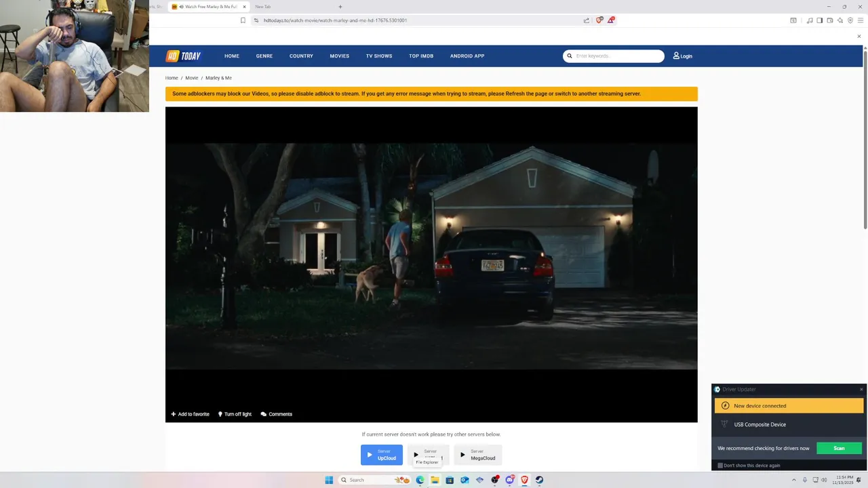Image resolution: width=868 pixels, height=488 pixels.
Task: Open Steam from taskbar
Action: (539, 480)
